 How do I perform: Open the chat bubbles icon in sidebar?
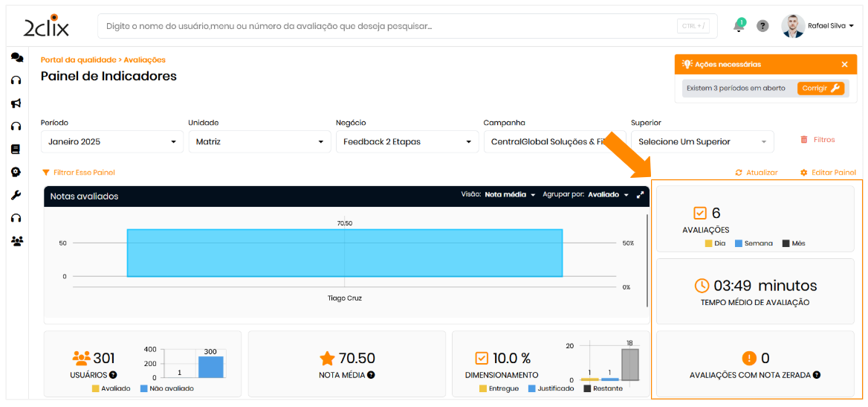[16, 57]
